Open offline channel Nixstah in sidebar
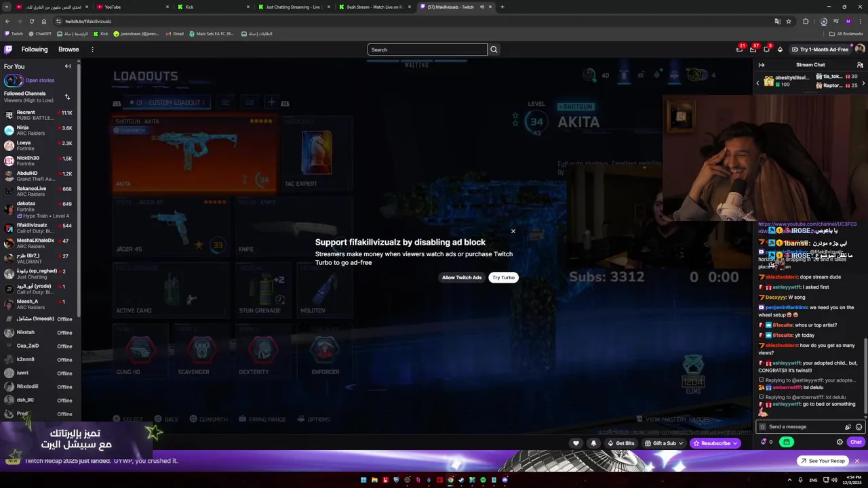 coord(39,333)
